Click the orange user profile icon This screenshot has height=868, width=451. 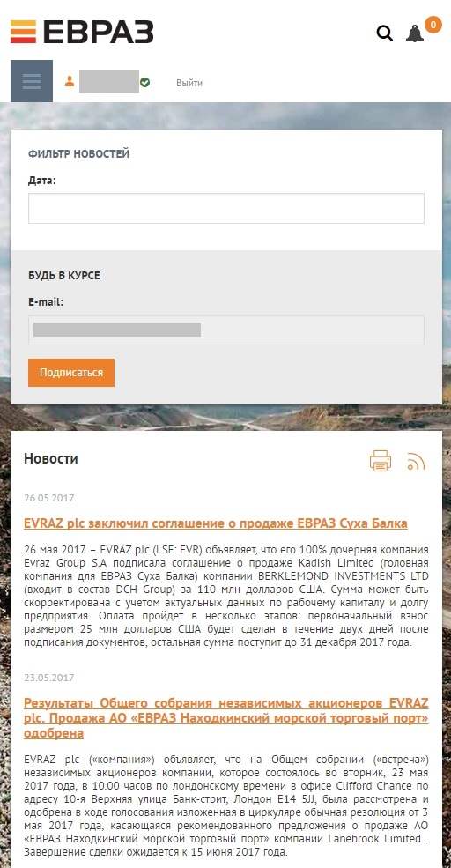click(x=70, y=82)
